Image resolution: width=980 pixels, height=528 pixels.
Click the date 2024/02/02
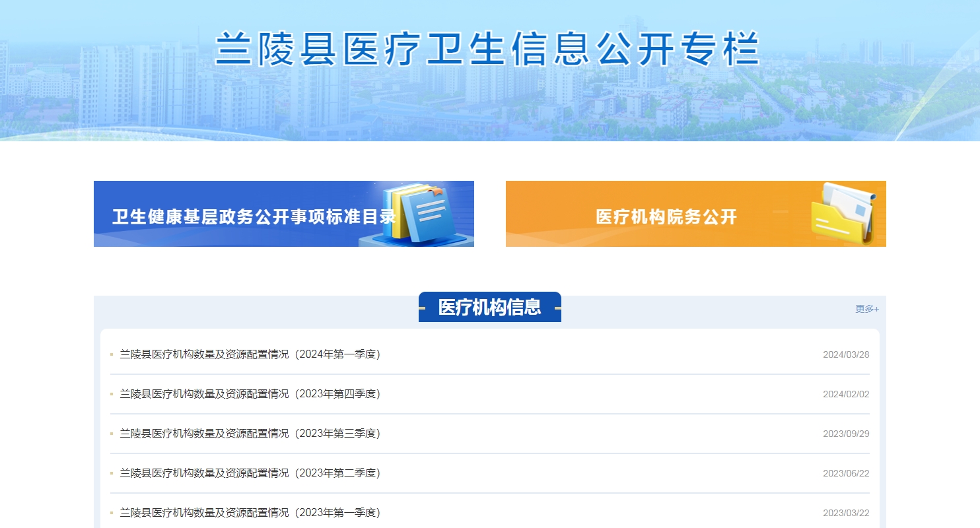point(846,394)
